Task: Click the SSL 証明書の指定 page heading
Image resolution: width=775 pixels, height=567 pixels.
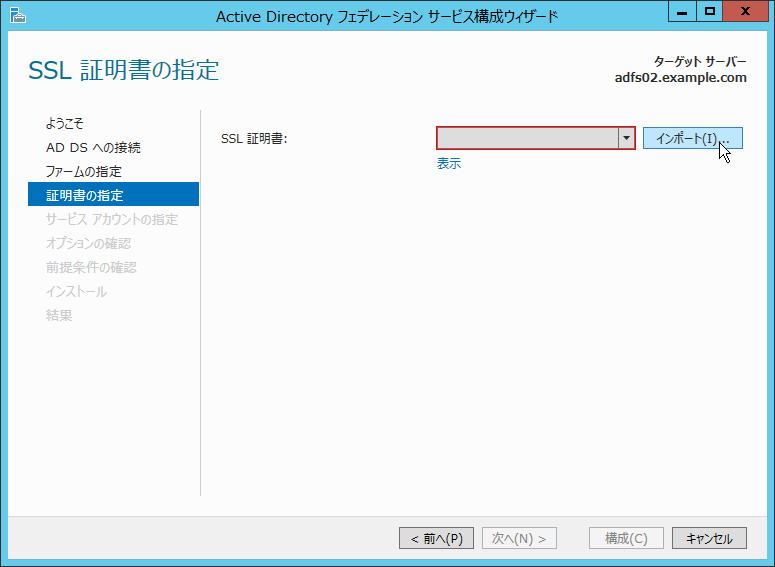Action: (124, 70)
